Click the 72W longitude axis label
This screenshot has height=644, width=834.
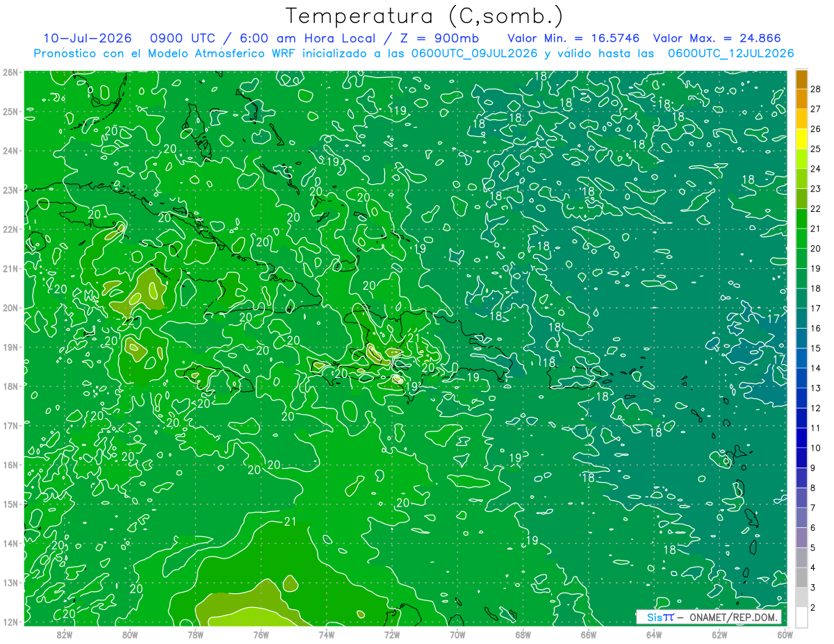point(392,634)
